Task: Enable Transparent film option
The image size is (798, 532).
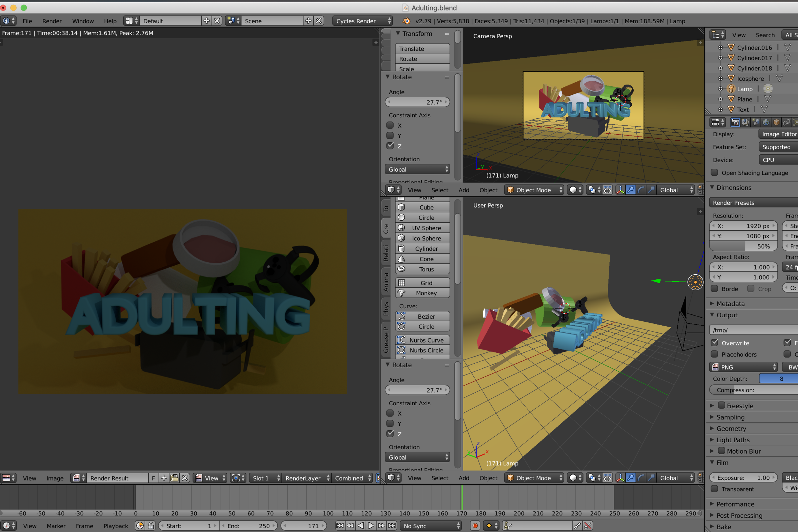Action: point(714,489)
